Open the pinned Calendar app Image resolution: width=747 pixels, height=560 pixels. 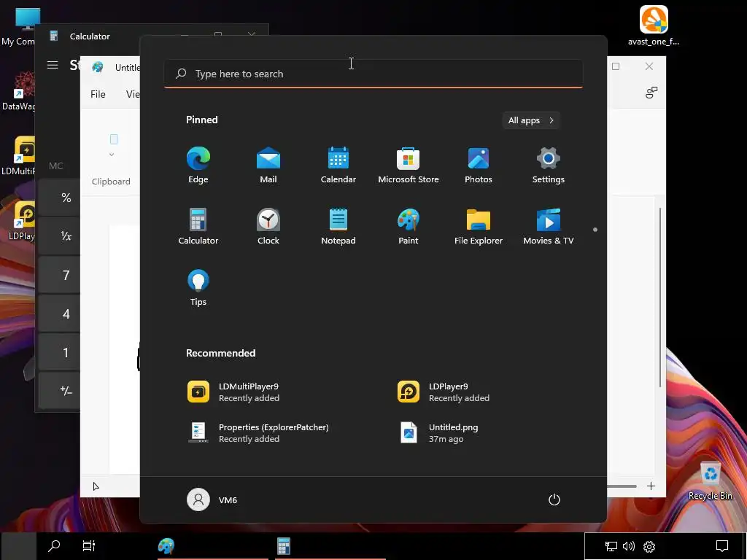[x=338, y=166]
